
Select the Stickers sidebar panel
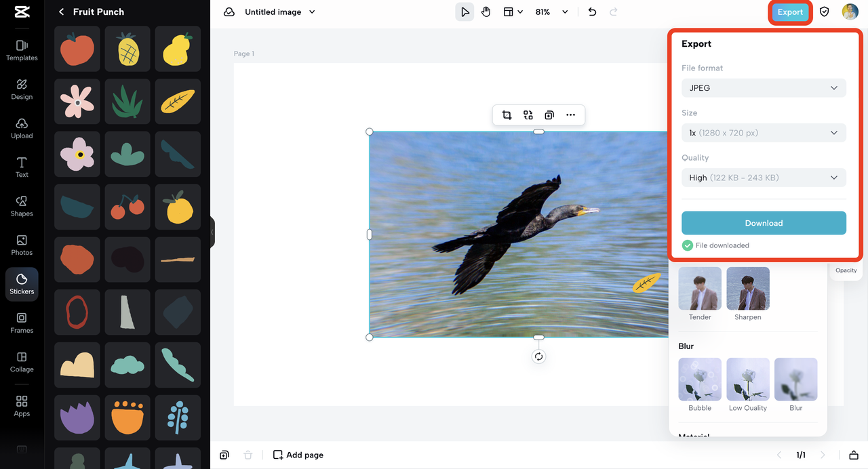click(x=22, y=284)
